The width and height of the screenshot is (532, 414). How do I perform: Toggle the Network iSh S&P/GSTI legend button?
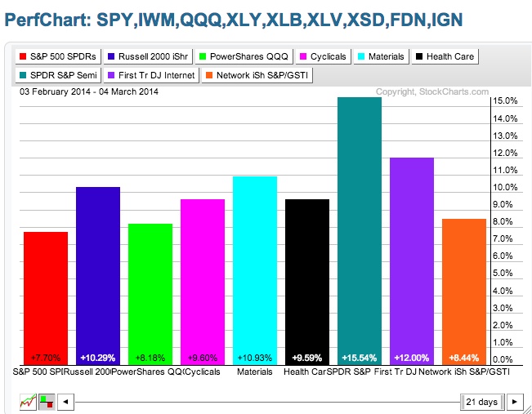pyautogui.click(x=257, y=75)
